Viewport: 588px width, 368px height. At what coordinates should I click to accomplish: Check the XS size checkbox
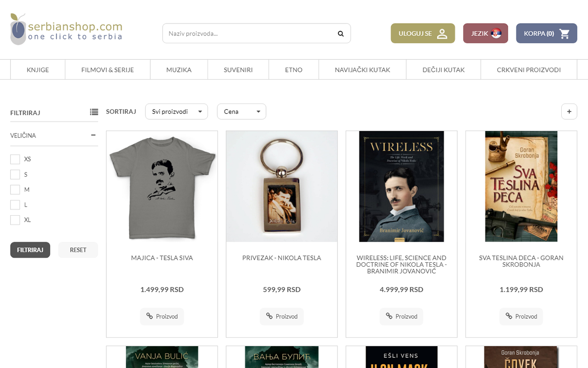coord(15,159)
